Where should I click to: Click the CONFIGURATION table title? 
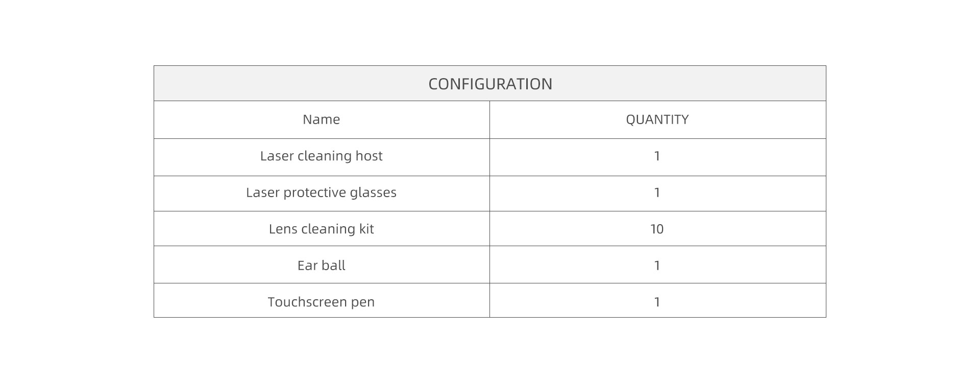[490, 84]
